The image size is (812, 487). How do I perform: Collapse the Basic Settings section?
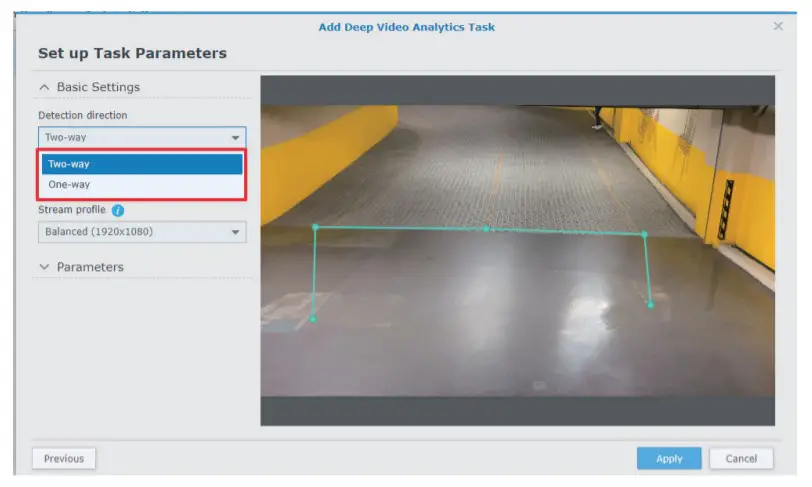pyautogui.click(x=45, y=87)
